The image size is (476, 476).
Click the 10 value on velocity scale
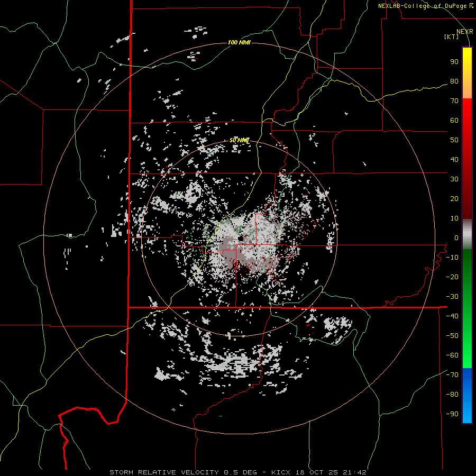pos(454,218)
